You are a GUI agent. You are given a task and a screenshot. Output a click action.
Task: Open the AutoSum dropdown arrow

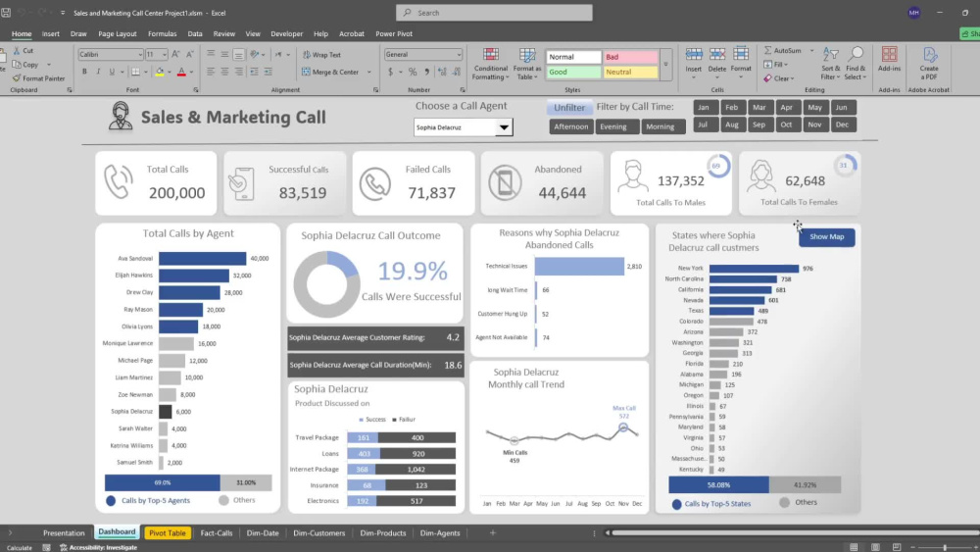(x=811, y=51)
